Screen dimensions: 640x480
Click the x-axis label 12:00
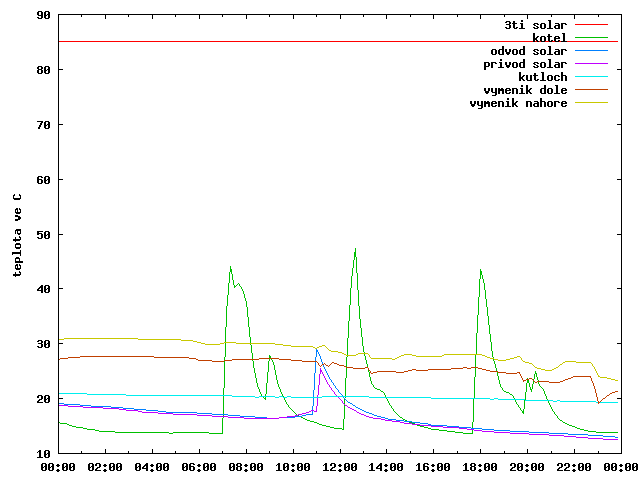pos(340,467)
